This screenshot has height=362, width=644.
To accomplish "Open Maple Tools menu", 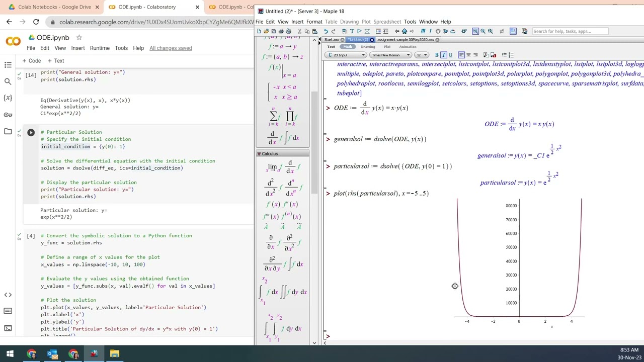I will tap(410, 22).
